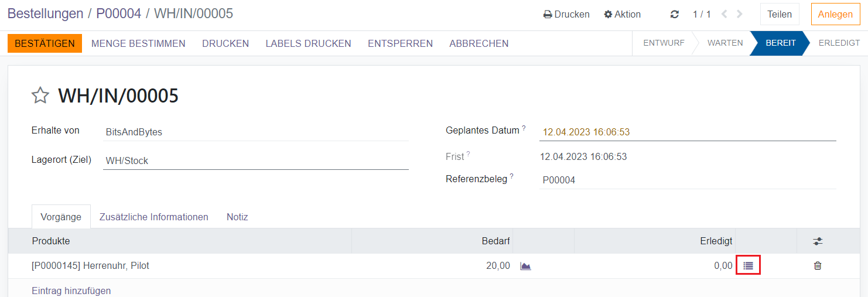868x297 pixels.
Task: Open forecast chart icon next to Bedarf
Action: click(x=525, y=266)
